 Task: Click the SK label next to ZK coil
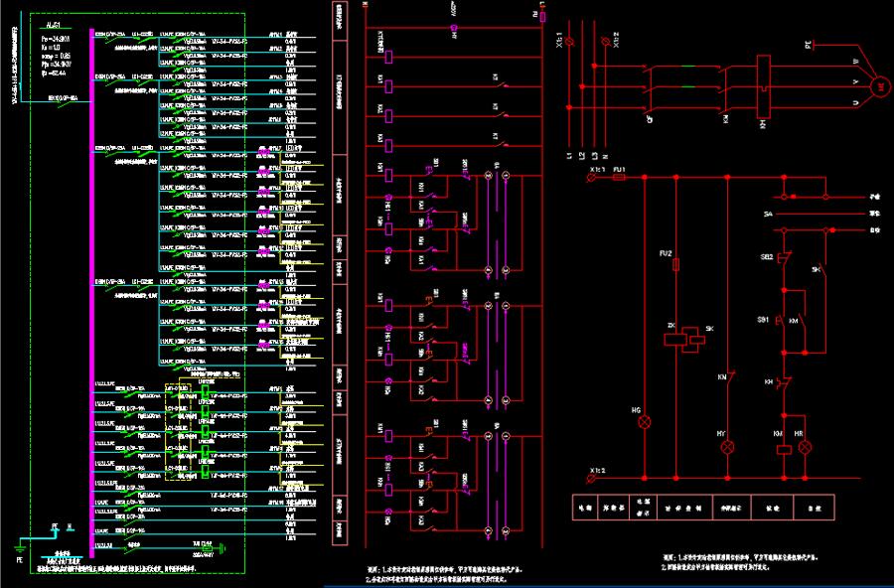click(x=709, y=329)
